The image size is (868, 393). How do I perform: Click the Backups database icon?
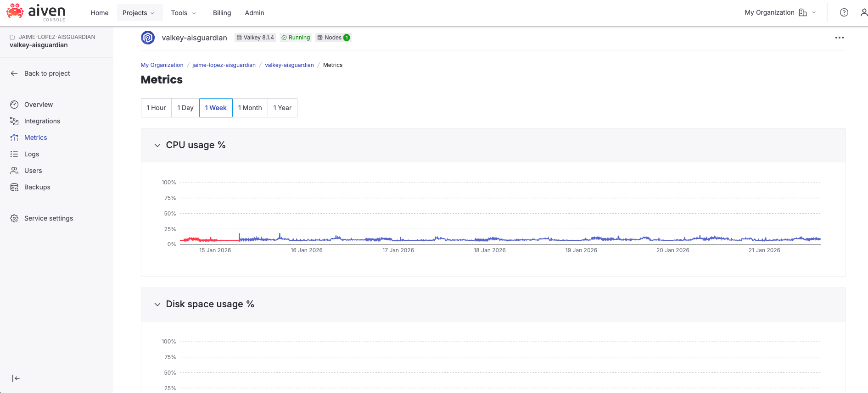coord(14,187)
